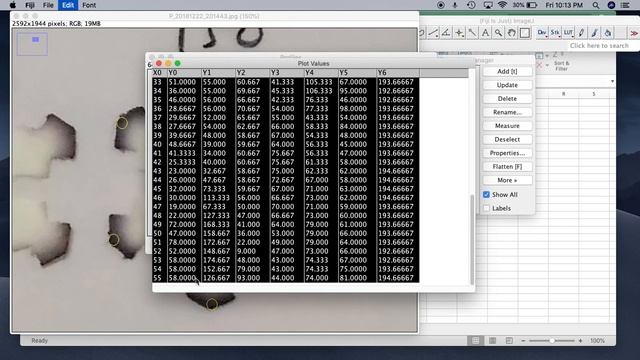Select the Flood fill bucket tool
Screen dimensions: 640x360
(608, 33)
